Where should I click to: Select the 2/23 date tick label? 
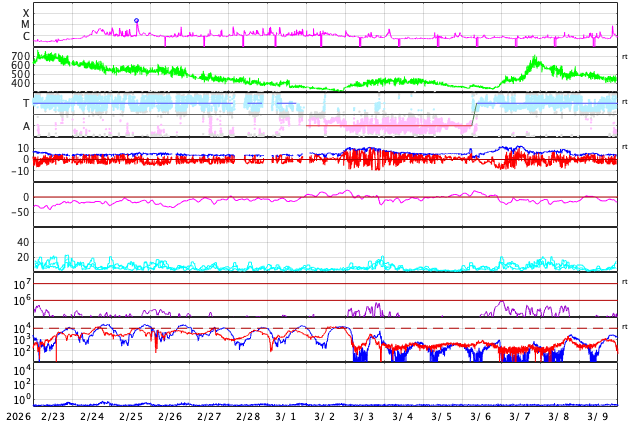point(53,416)
